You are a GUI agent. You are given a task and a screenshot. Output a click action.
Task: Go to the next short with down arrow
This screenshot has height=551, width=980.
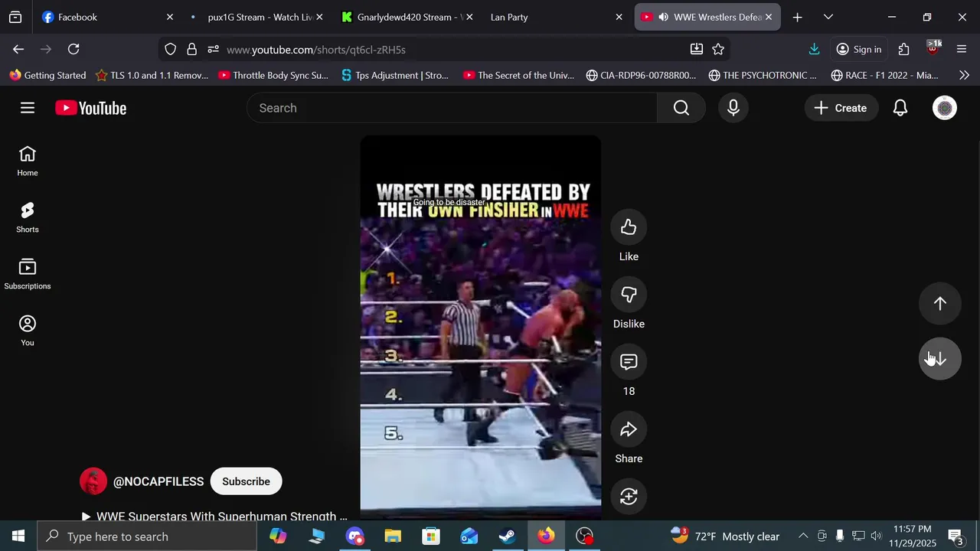(939, 358)
